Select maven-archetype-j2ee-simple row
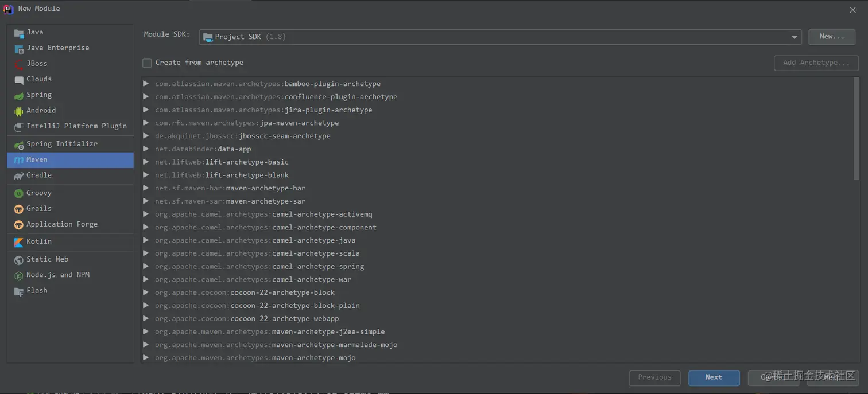868x394 pixels. click(498, 331)
